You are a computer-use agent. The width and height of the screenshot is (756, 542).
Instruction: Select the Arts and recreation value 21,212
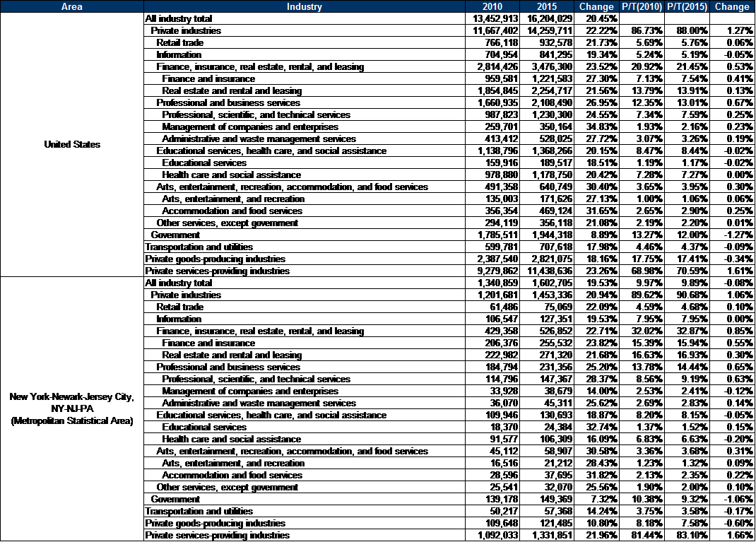point(547,464)
